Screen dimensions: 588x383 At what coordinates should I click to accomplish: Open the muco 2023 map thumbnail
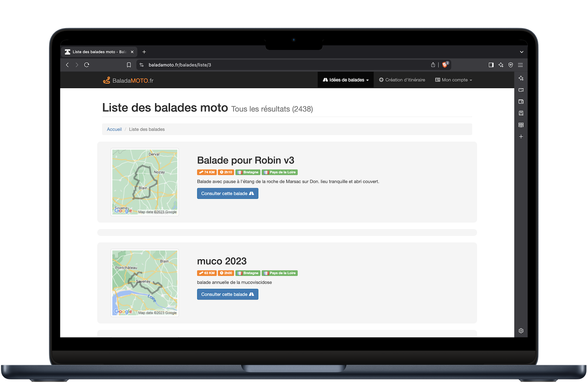click(x=145, y=283)
